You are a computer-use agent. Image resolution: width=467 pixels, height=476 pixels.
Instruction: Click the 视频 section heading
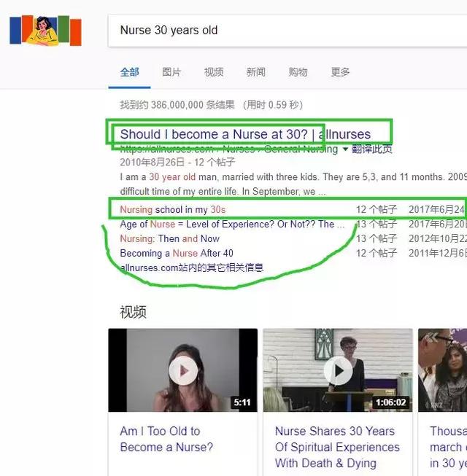tap(133, 312)
